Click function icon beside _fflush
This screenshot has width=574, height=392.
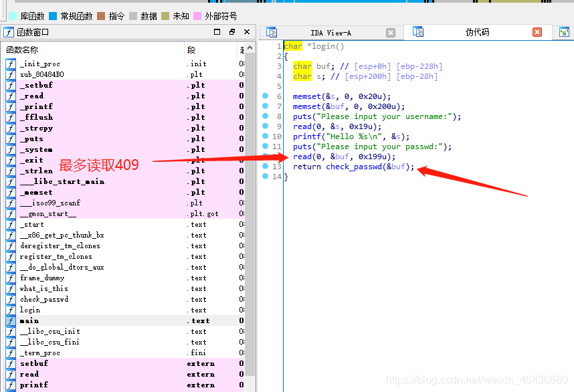coord(11,117)
